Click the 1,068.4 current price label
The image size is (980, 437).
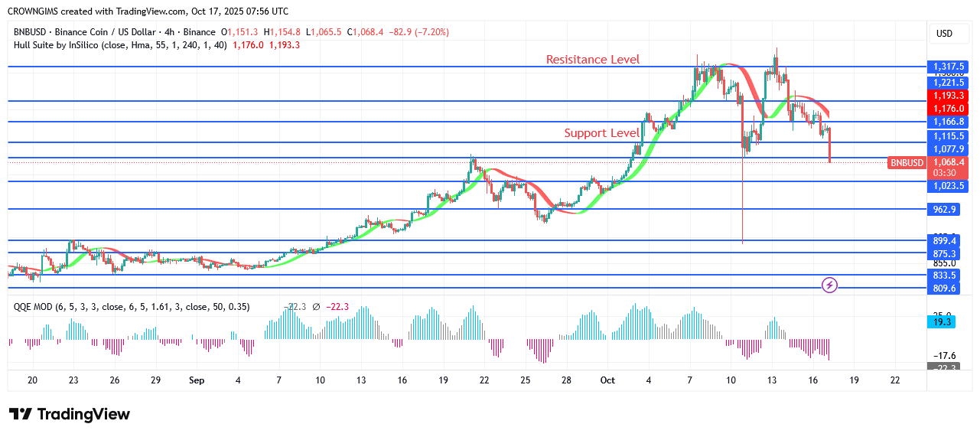click(x=949, y=161)
